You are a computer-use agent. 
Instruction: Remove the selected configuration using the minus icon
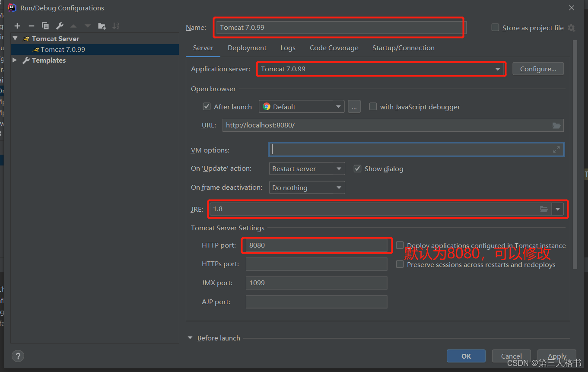tap(31, 26)
